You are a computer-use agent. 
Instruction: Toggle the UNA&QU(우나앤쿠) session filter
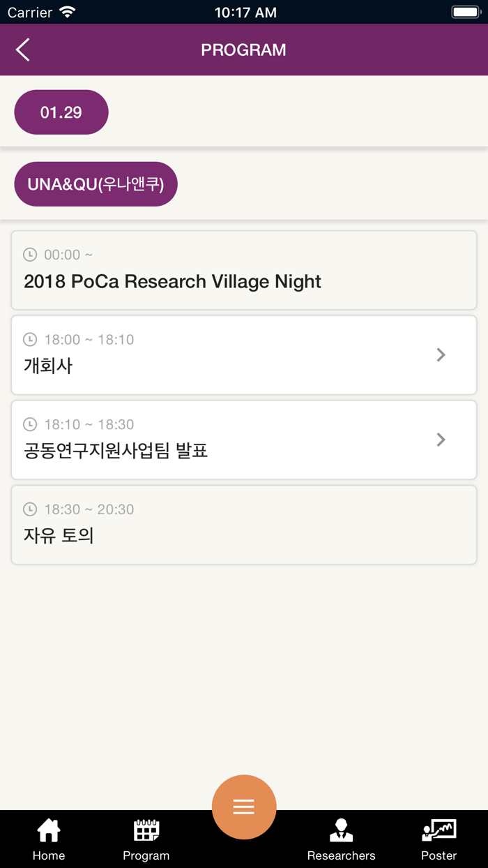[96, 184]
